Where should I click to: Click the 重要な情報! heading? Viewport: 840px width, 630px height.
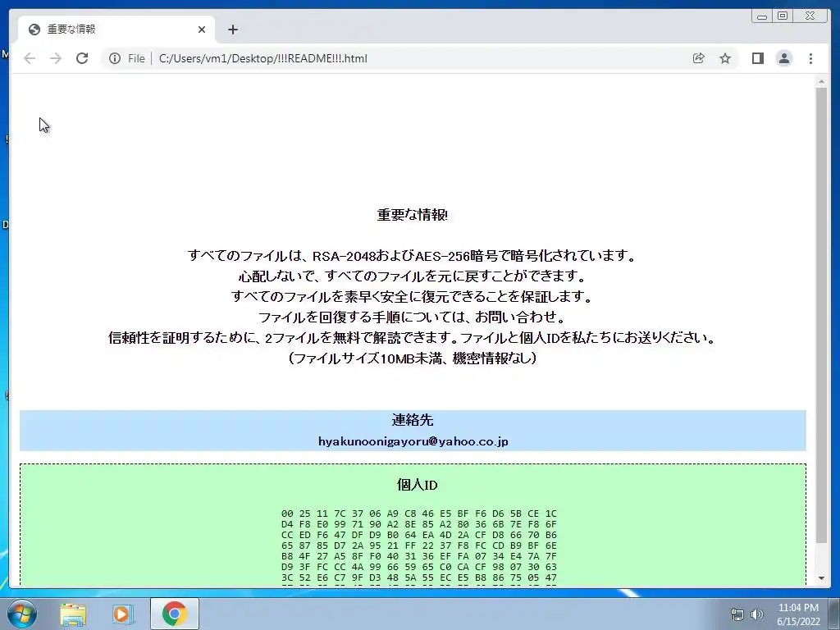[413, 215]
